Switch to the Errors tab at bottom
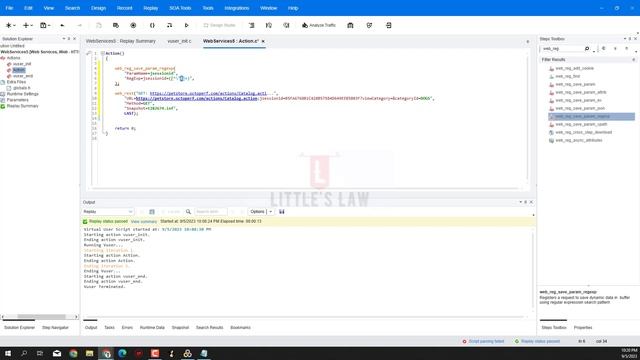 click(x=127, y=328)
